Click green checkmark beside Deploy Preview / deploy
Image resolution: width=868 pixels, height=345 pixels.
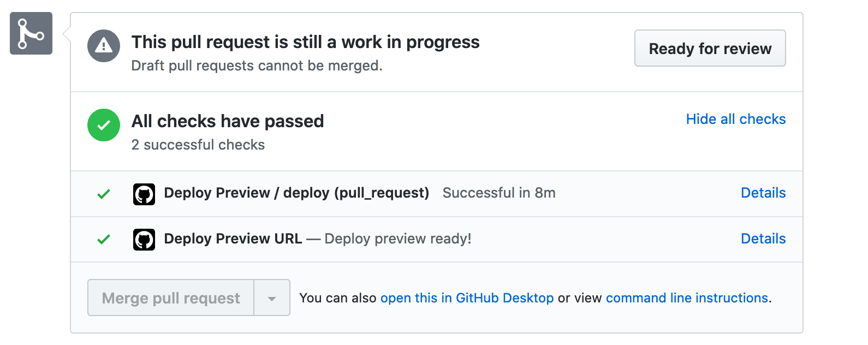[x=104, y=194]
